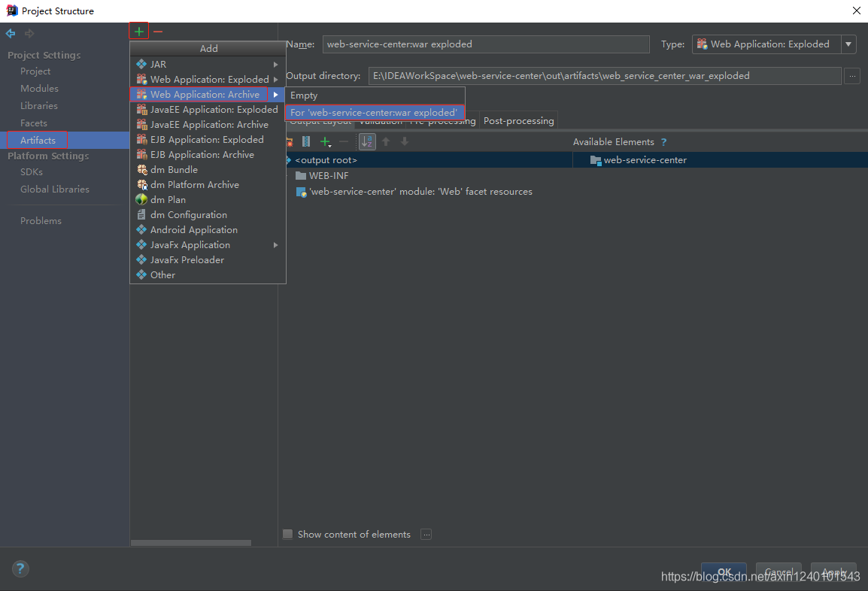Screen dimensions: 868x591
Task: Click the red minus Remove artifact button
Action: pyautogui.click(x=158, y=32)
